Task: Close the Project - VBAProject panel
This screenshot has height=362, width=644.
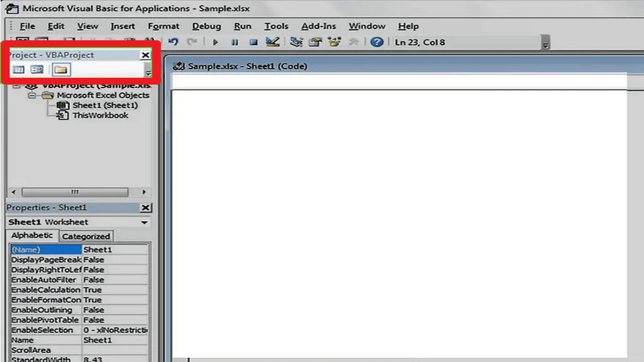Action: (x=146, y=55)
